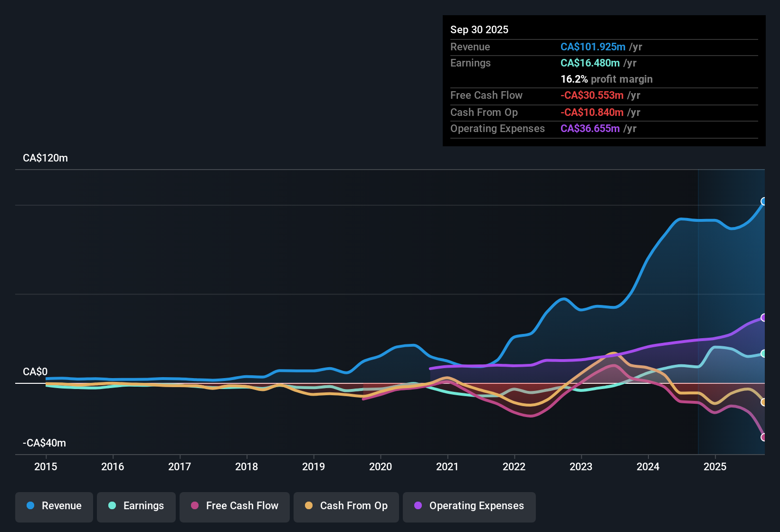780x532 pixels.
Task: Click the orange Cash From Op legend dot
Action: (x=309, y=506)
